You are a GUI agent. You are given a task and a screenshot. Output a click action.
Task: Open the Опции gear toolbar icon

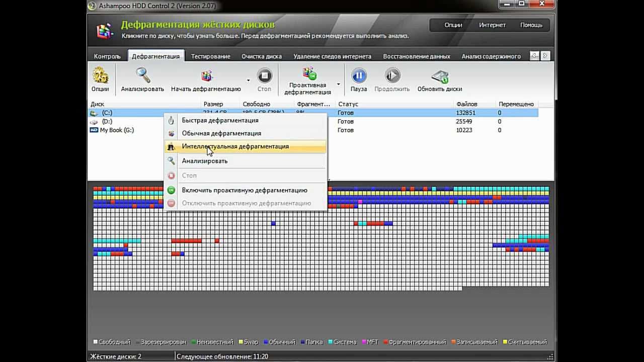pyautogui.click(x=100, y=75)
